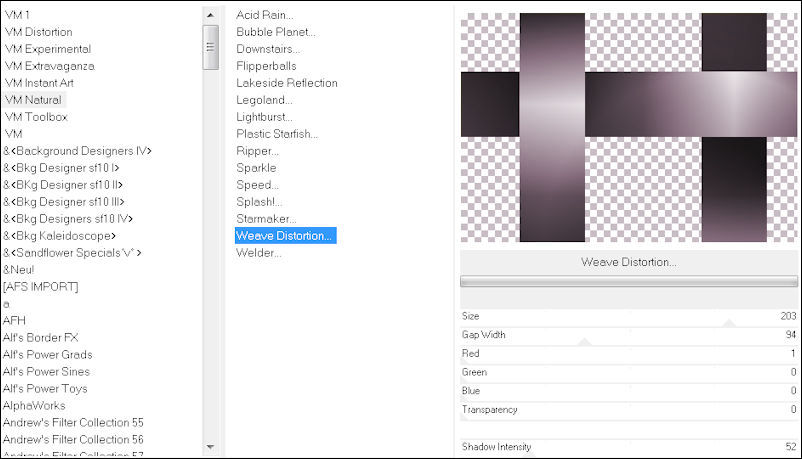The image size is (802, 459).
Task: Select Alf's Power Sines category
Action: [46, 371]
